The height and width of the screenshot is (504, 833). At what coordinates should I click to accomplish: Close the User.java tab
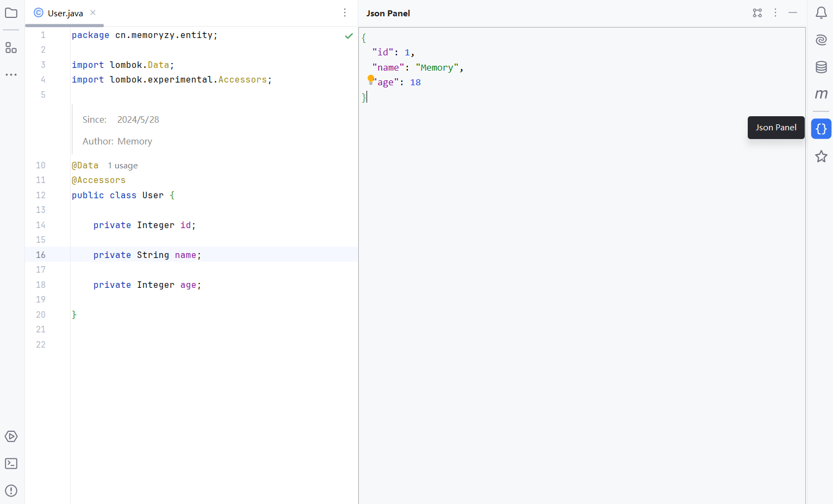(92, 12)
